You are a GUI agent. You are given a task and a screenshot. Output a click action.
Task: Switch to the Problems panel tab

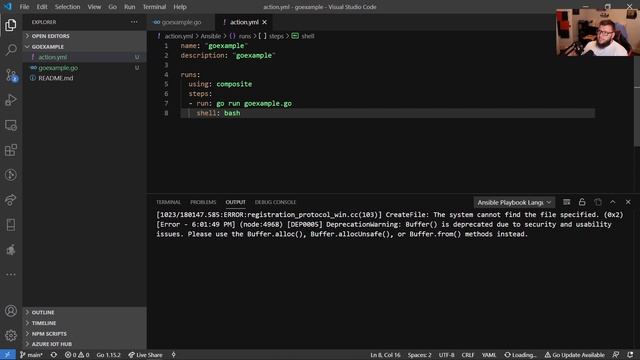pos(203,202)
